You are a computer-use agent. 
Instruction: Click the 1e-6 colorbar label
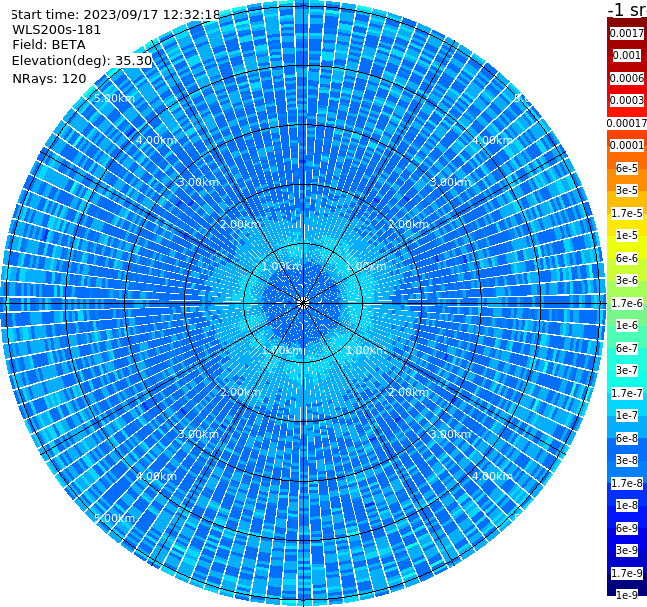pos(627,325)
